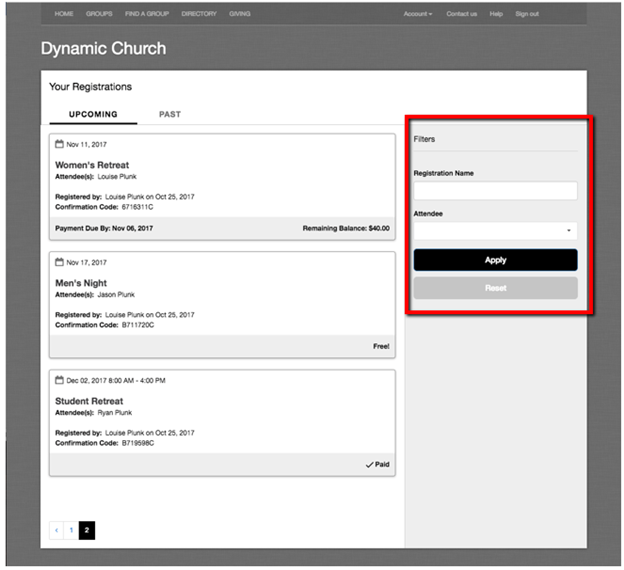Screen dimensions: 624x570
Task: Click Payment Due By: Nov 06, 2017
Action: (x=104, y=228)
